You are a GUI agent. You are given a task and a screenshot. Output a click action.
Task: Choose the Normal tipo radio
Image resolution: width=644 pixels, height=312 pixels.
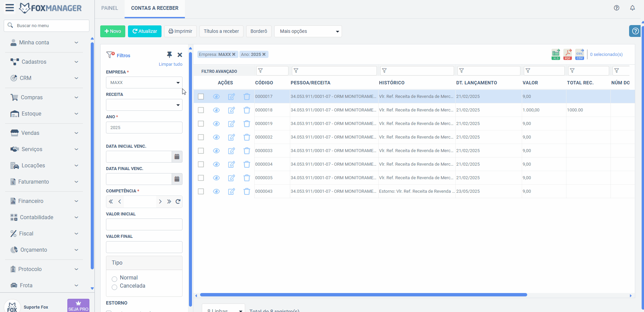pyautogui.click(x=114, y=279)
